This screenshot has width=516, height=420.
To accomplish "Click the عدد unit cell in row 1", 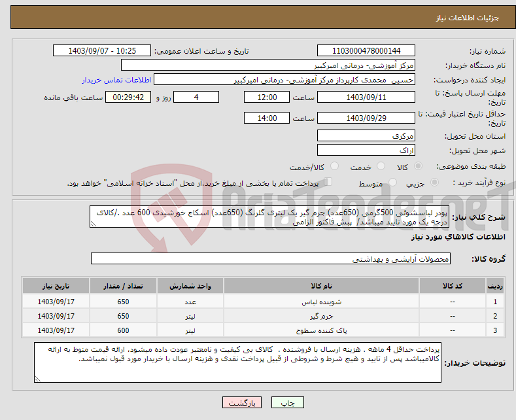I will [190, 302].
